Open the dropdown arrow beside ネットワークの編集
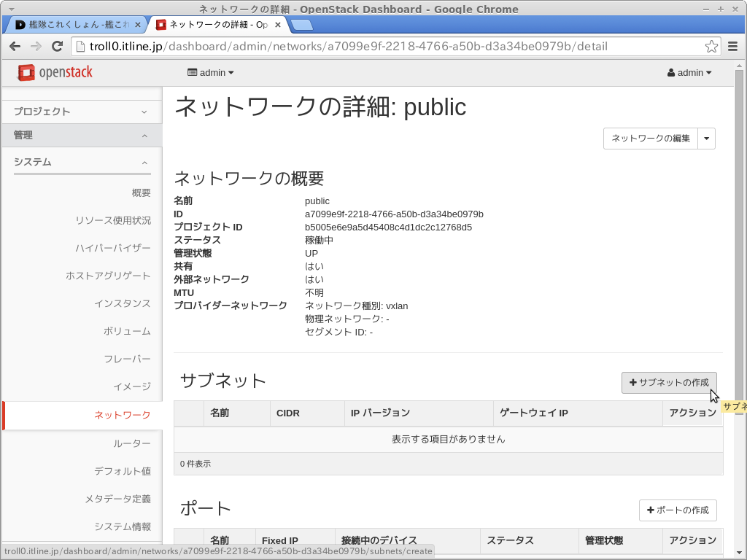Viewport: 747px width, 560px height. tap(706, 139)
